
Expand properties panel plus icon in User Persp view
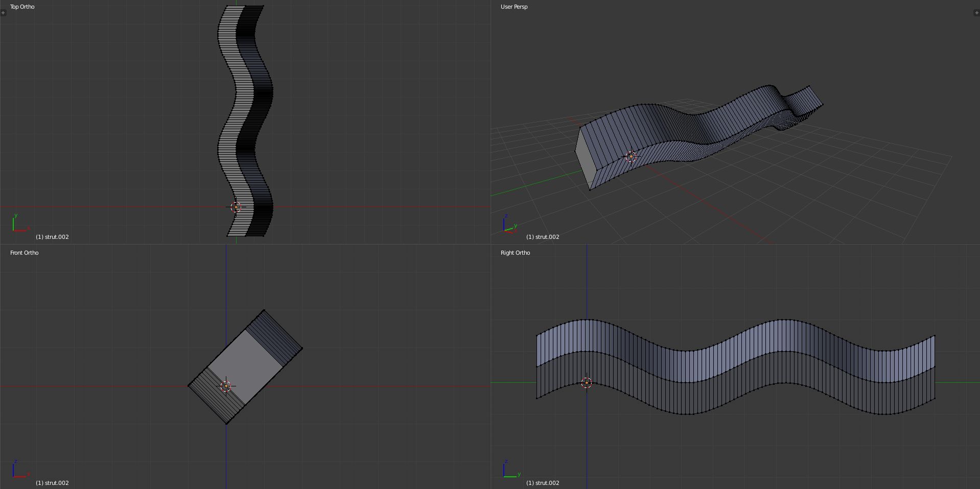coord(977,13)
